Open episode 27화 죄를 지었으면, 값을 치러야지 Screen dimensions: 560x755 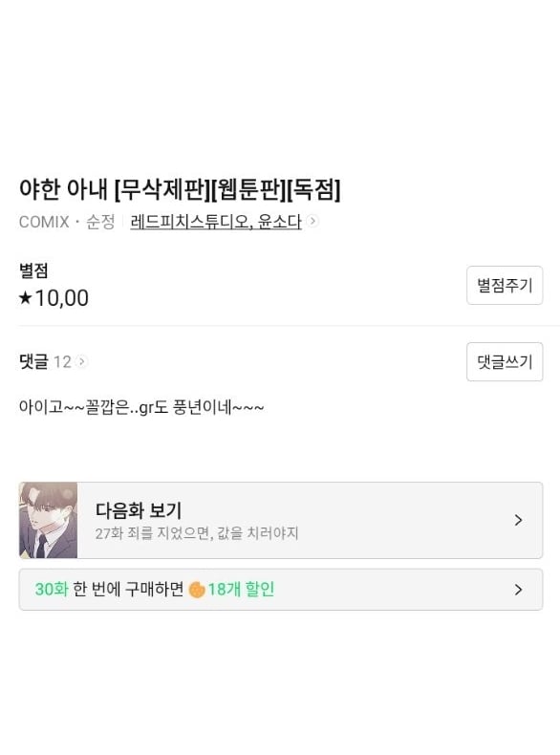pyautogui.click(x=197, y=533)
